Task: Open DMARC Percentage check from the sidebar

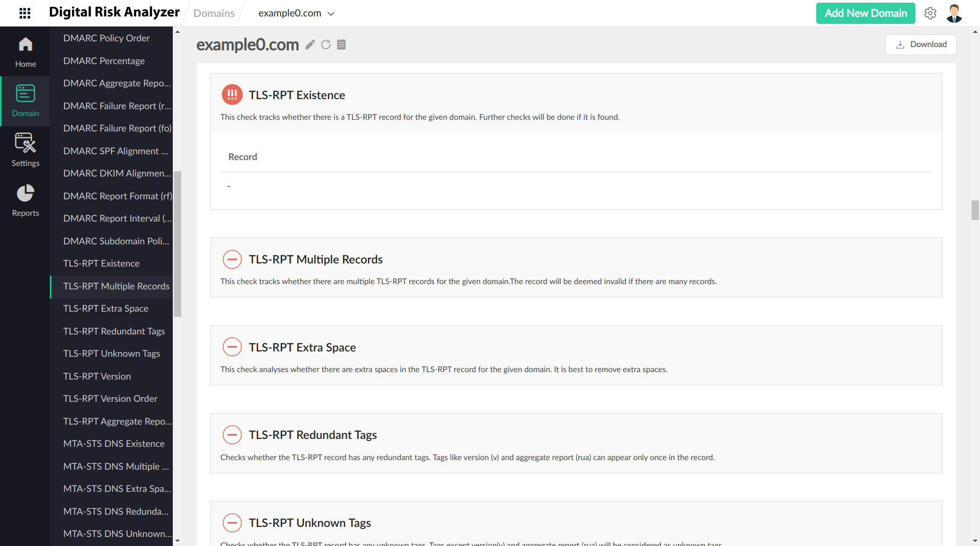Action: click(104, 60)
